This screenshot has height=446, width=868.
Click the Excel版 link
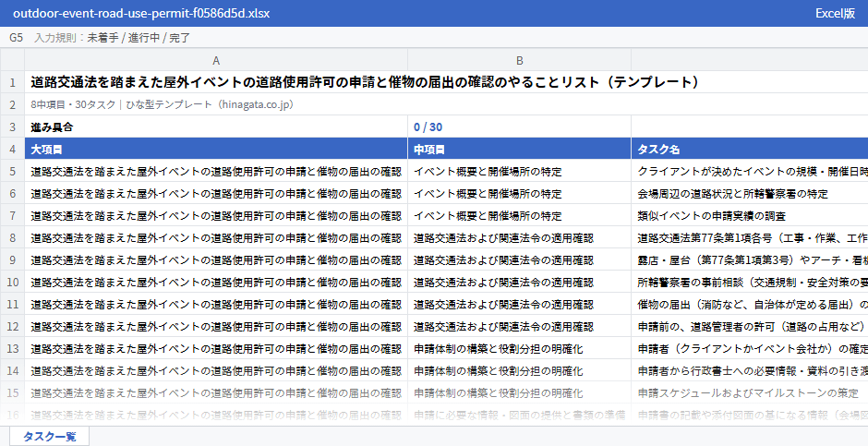click(x=835, y=13)
